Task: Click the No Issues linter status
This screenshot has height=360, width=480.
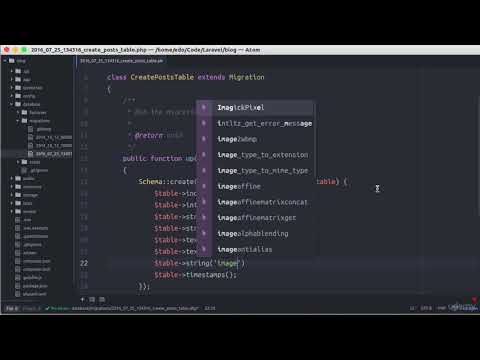Action: point(57,308)
